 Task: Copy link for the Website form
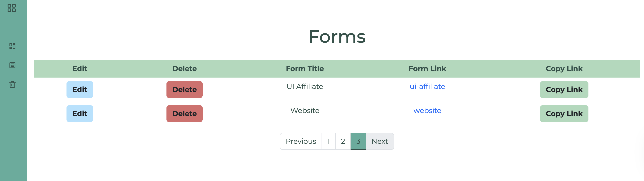564,114
